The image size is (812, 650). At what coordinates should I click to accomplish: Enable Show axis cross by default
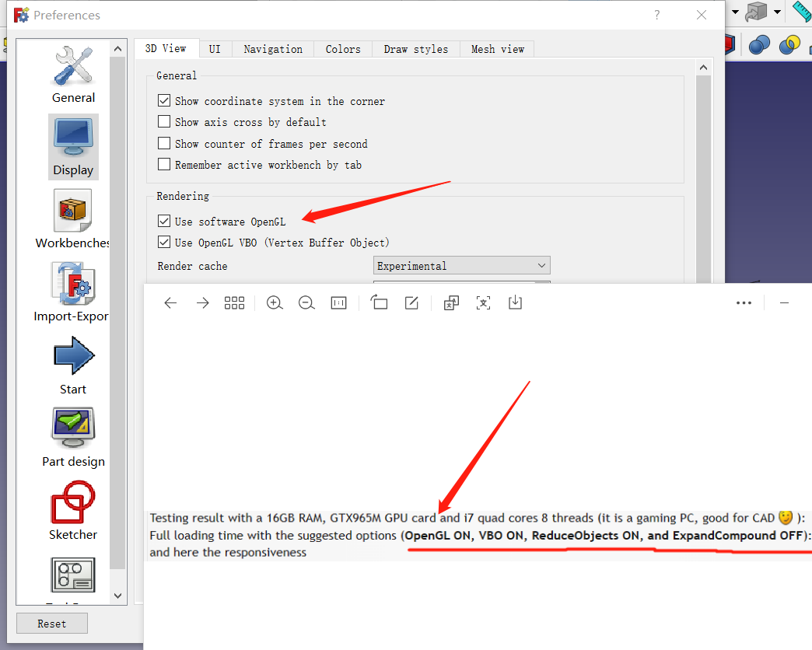tap(164, 122)
